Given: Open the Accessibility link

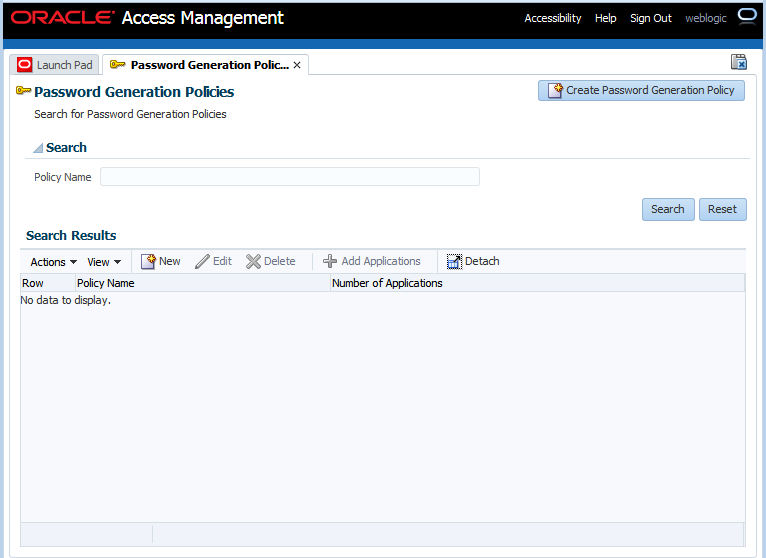Looking at the screenshot, I should point(553,18).
